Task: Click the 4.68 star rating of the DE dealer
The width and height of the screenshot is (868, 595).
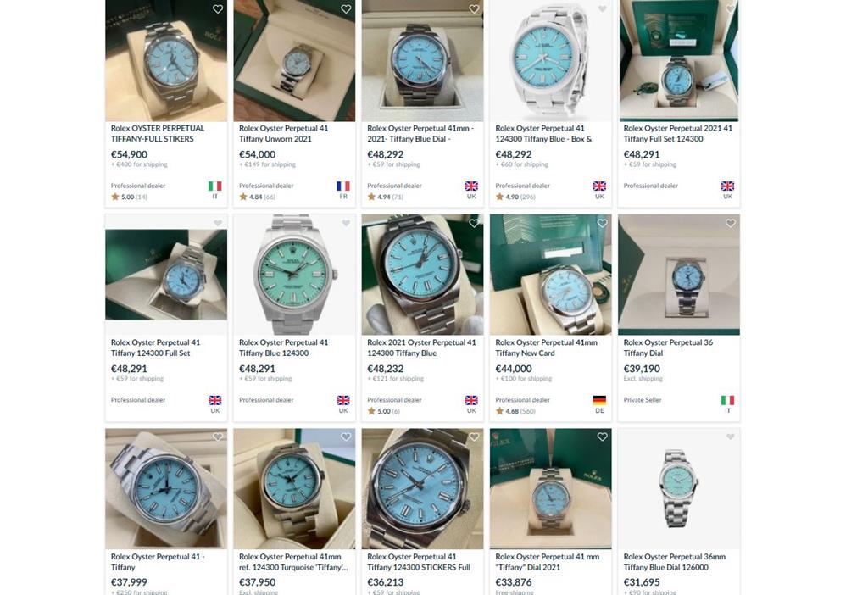Action: pyautogui.click(x=515, y=411)
